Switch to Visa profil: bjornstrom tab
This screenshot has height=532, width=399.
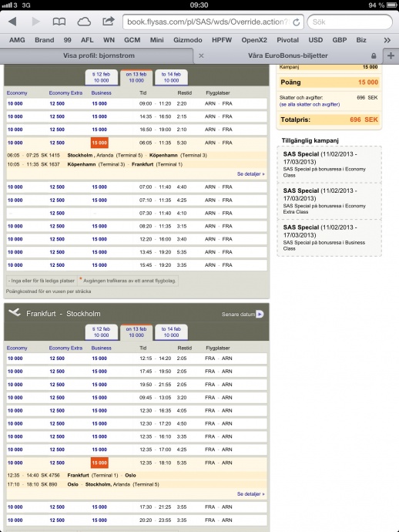point(99,56)
